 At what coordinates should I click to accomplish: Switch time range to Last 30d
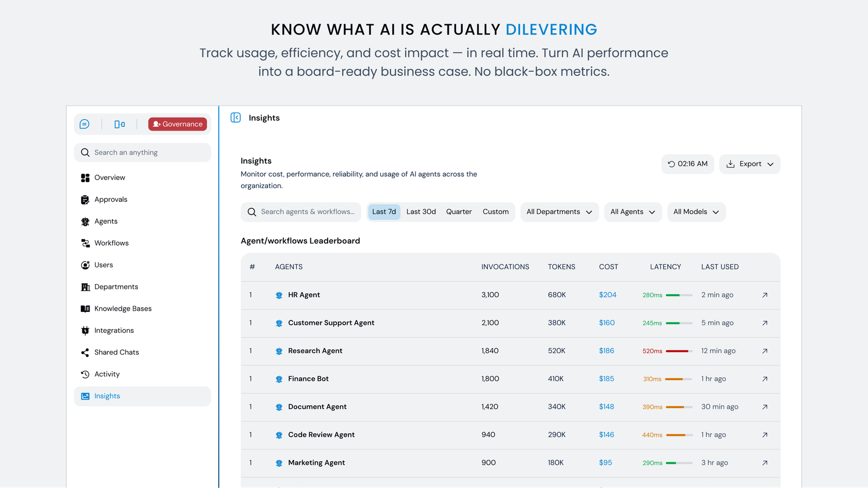click(421, 212)
